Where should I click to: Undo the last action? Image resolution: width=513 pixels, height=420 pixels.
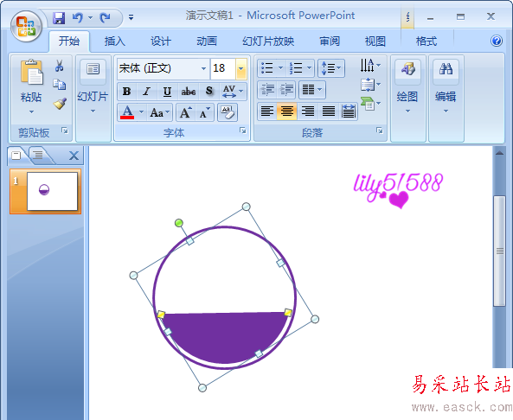78,17
